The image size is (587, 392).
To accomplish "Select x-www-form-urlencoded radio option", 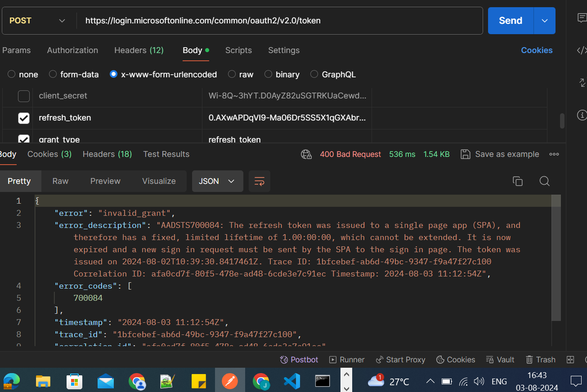I will [113, 74].
